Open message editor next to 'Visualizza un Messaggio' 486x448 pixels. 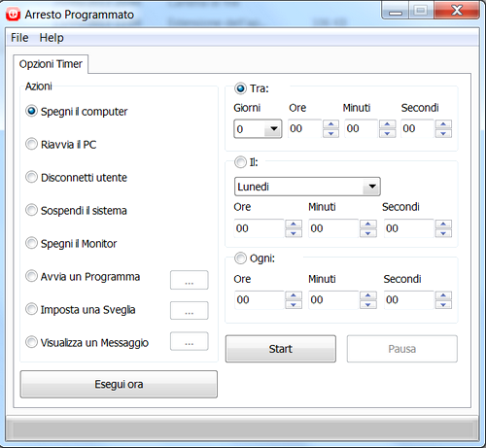pos(190,341)
